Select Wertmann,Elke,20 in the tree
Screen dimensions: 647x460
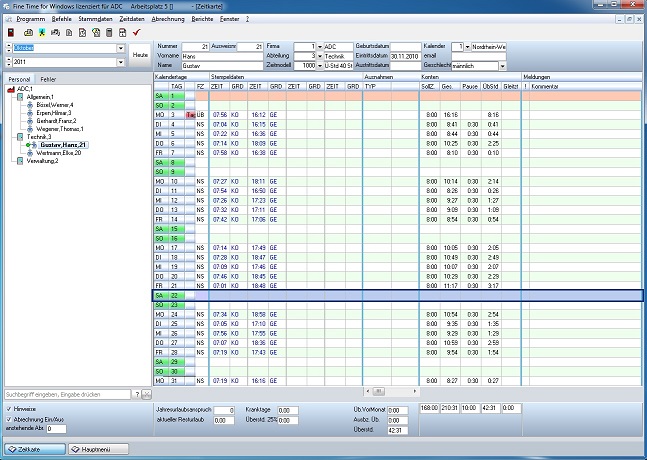pos(58,153)
